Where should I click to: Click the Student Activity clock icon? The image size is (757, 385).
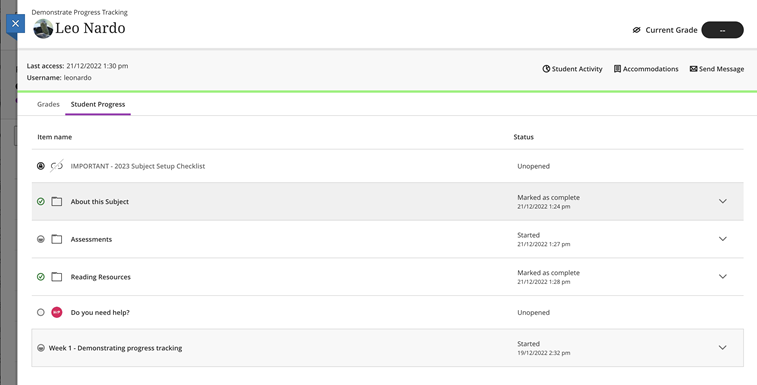[x=546, y=69]
